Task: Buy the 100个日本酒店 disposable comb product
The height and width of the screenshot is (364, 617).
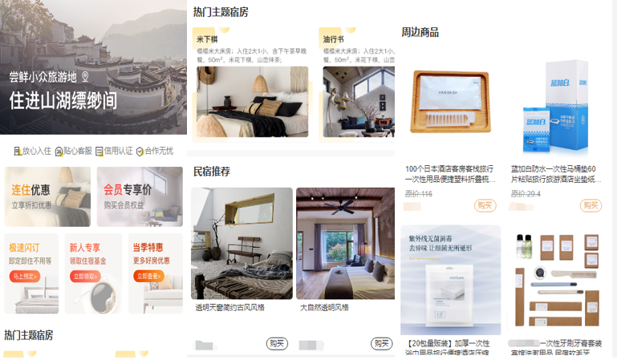Action: click(x=485, y=205)
